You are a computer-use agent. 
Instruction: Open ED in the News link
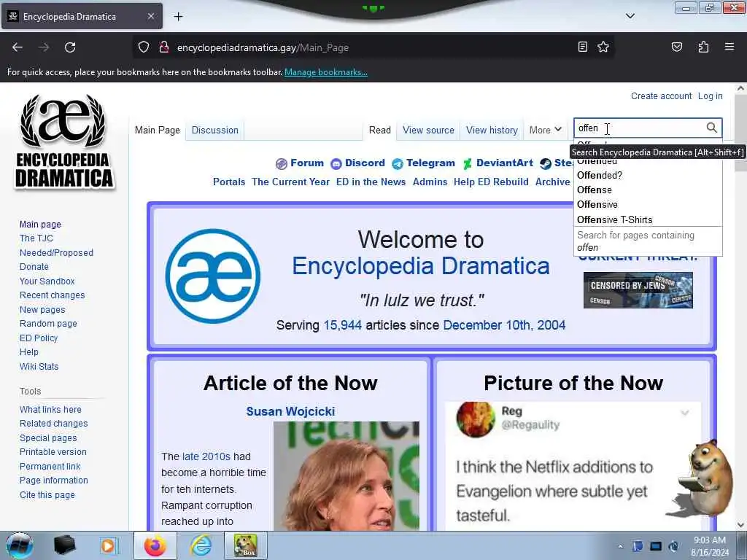coord(371,182)
